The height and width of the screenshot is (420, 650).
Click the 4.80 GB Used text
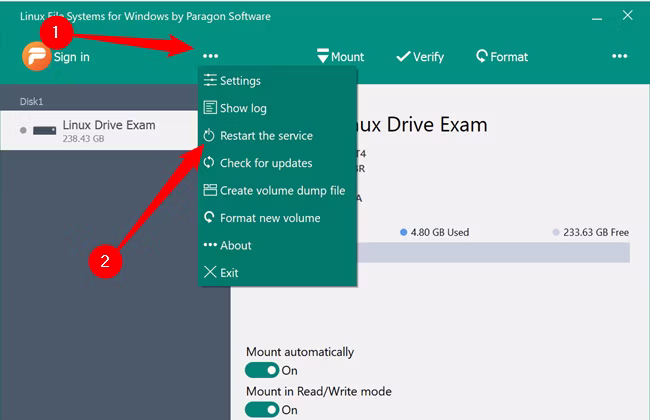coord(440,232)
